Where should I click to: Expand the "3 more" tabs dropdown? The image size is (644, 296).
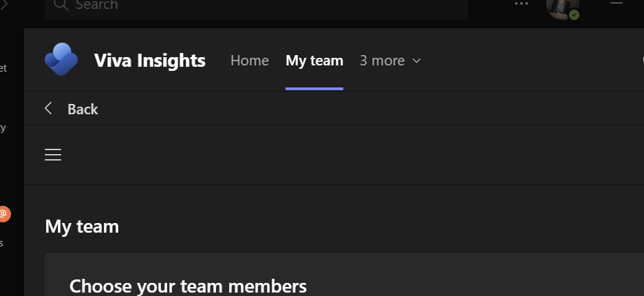tap(382, 61)
